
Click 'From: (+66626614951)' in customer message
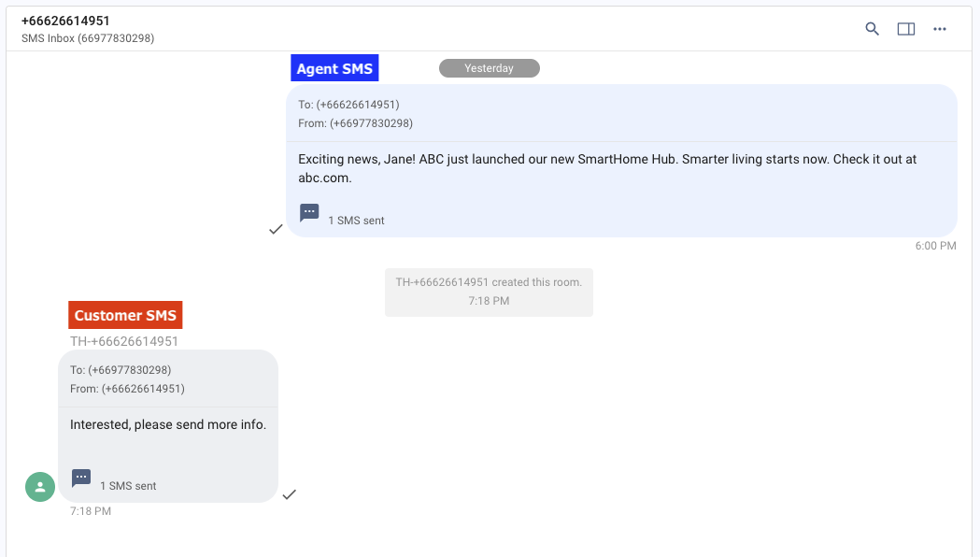coord(127,389)
